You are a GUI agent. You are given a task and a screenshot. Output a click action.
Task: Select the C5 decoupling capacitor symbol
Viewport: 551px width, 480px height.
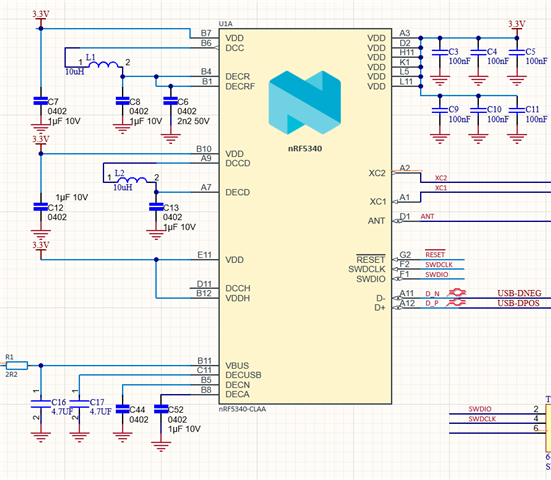517,52
